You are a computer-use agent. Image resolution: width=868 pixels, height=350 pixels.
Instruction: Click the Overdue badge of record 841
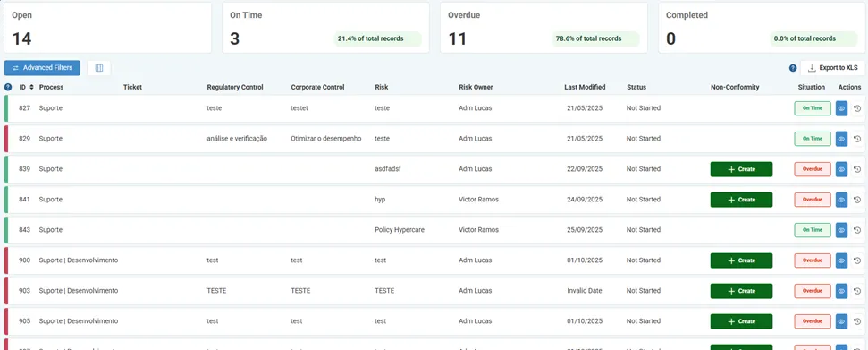click(x=813, y=200)
